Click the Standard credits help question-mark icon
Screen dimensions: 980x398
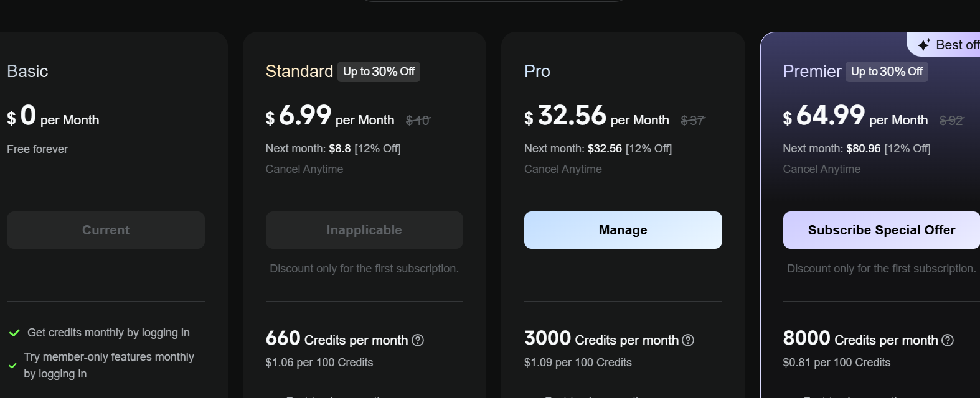point(418,340)
